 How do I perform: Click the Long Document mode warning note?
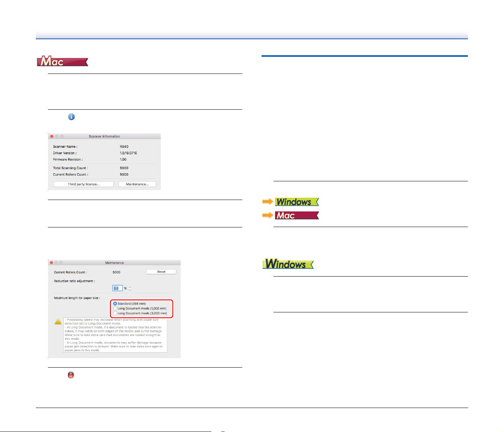115,335
